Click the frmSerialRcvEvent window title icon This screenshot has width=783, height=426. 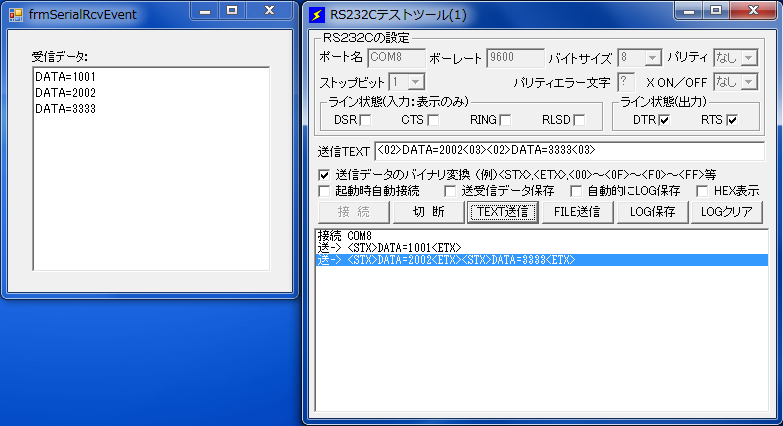coord(16,14)
